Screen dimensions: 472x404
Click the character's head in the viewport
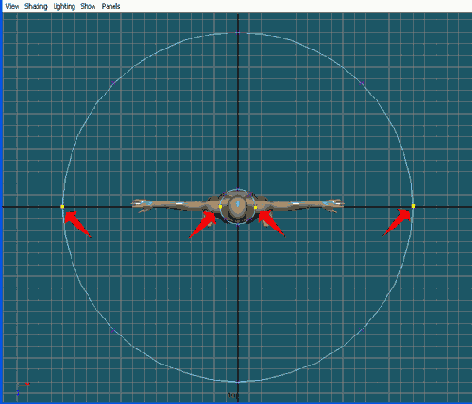tap(237, 206)
